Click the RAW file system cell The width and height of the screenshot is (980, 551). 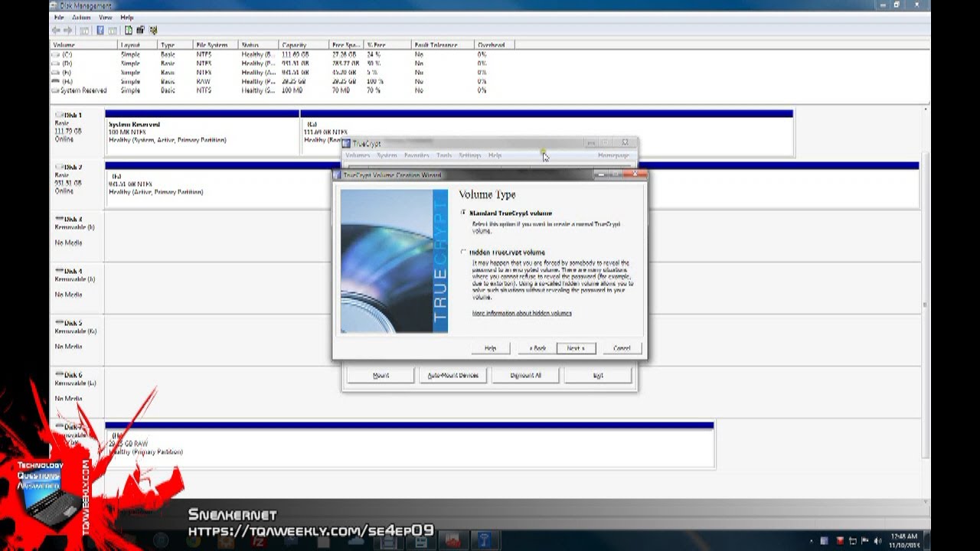click(x=203, y=81)
